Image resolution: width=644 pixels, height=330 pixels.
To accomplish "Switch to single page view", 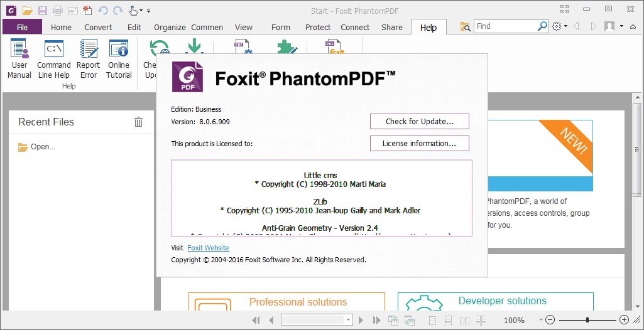I will (x=432, y=320).
